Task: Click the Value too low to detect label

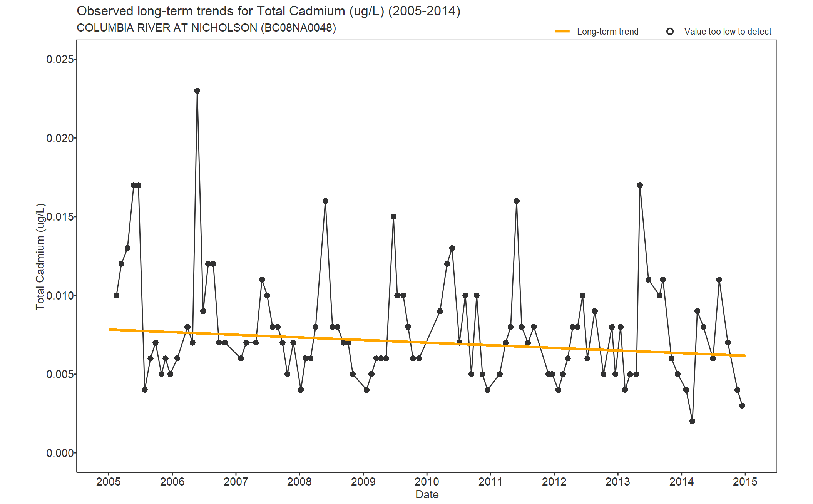Action: (728, 32)
